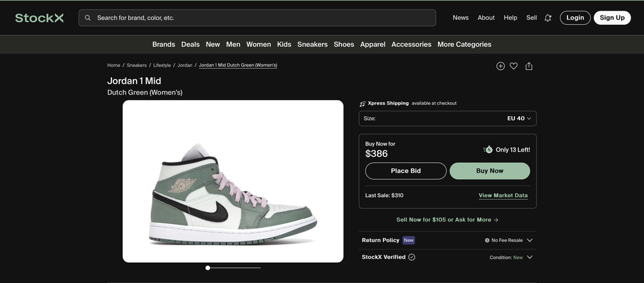
Task: Open the Sneakers category
Action: 313,44
